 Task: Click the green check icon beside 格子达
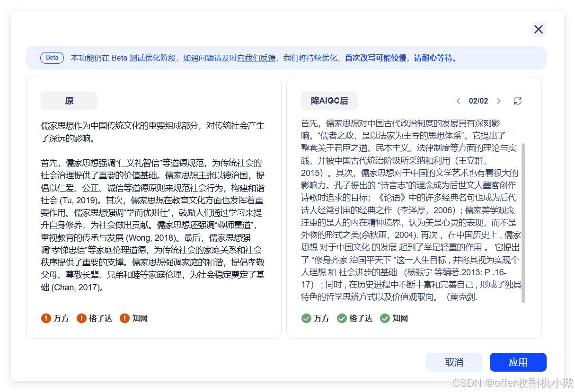point(342,318)
